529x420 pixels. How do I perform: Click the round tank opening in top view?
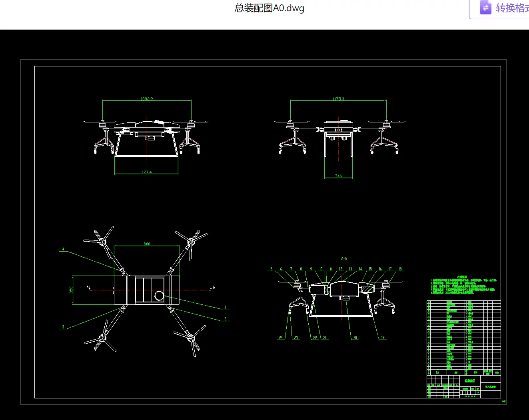tap(159, 296)
